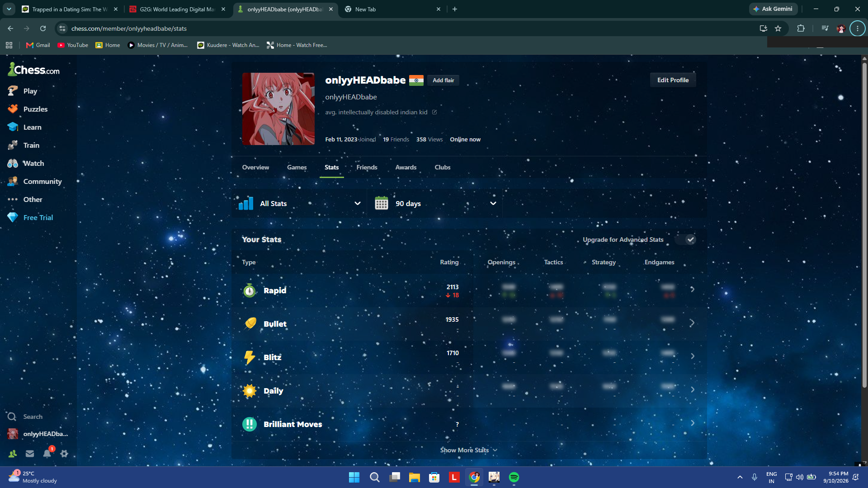Click the Bullet icon
The width and height of the screenshot is (868, 488).
click(250, 324)
